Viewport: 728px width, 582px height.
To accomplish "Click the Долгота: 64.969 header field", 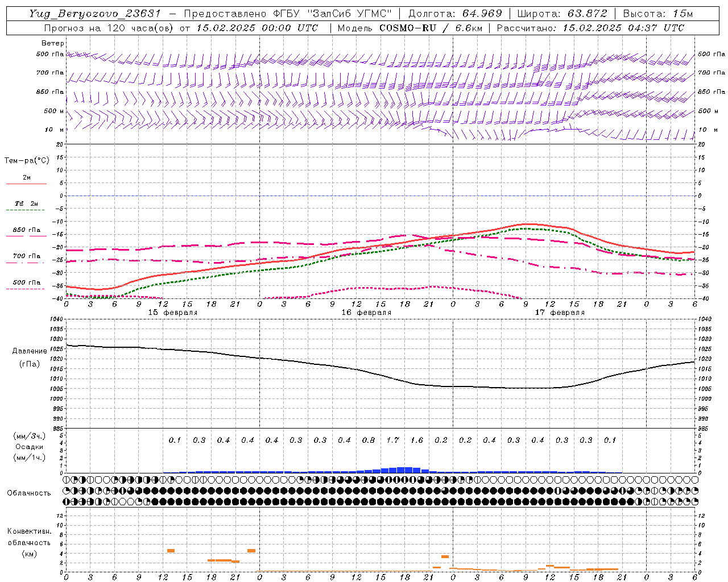I will (x=455, y=14).
